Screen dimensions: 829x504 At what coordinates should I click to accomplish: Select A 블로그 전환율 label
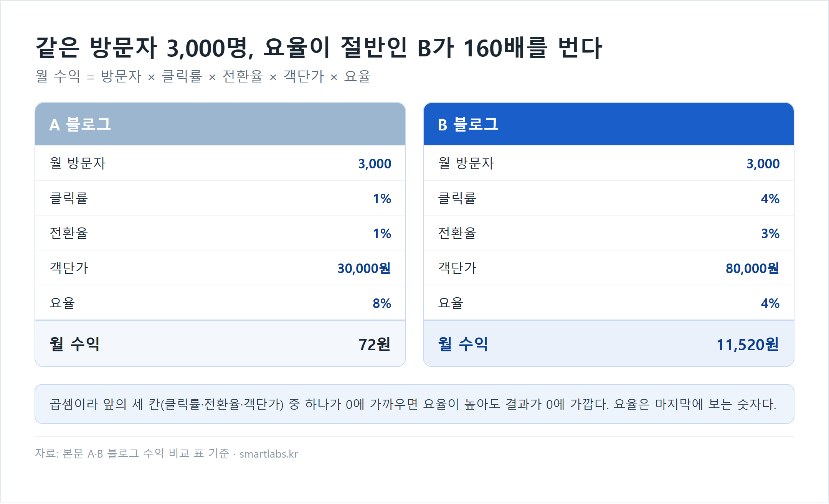point(69,233)
